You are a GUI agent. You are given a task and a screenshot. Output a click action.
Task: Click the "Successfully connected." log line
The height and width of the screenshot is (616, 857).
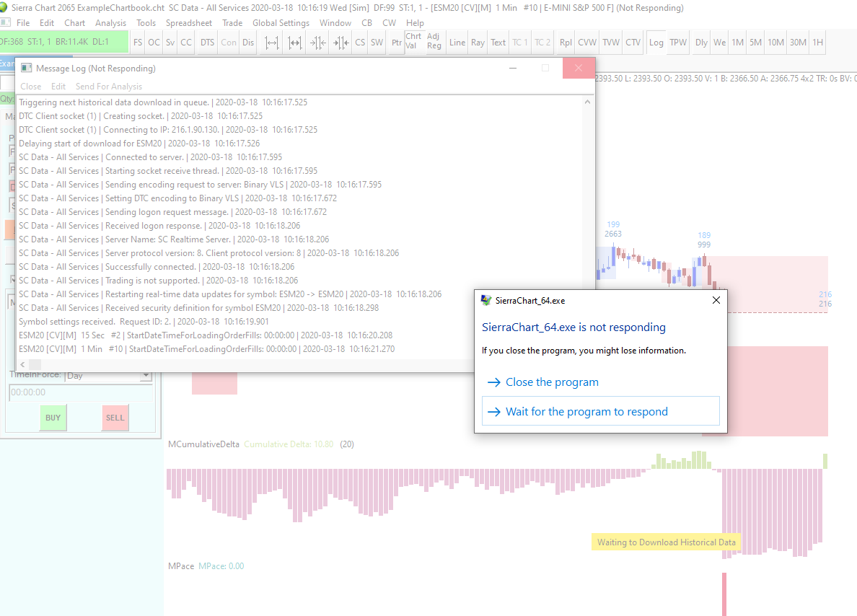pyautogui.click(x=157, y=267)
